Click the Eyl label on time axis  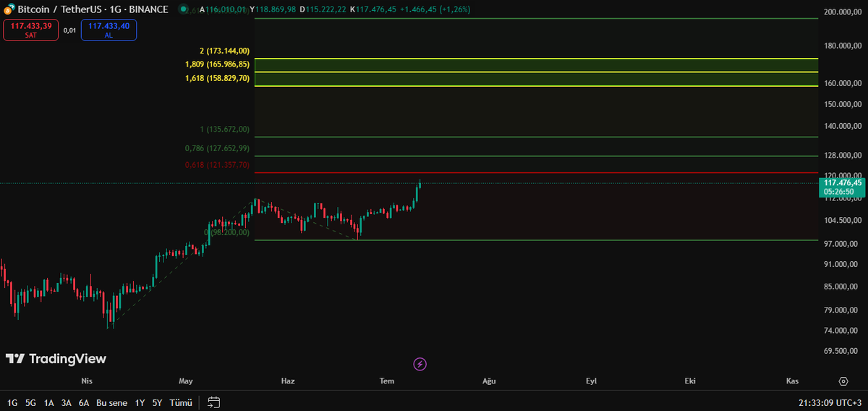coord(591,381)
